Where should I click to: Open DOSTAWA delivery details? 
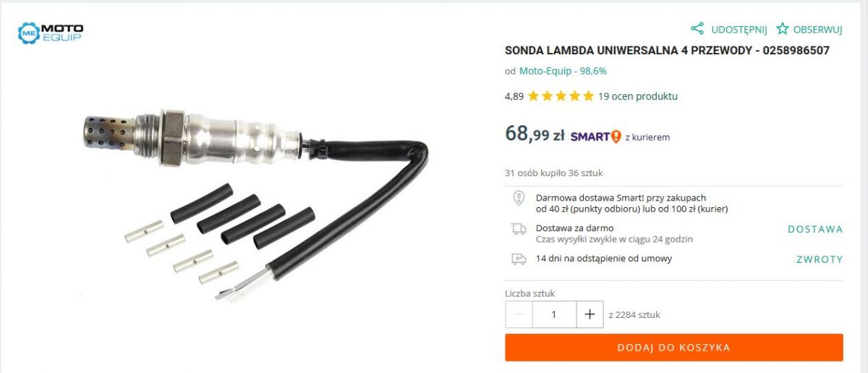coord(815,229)
